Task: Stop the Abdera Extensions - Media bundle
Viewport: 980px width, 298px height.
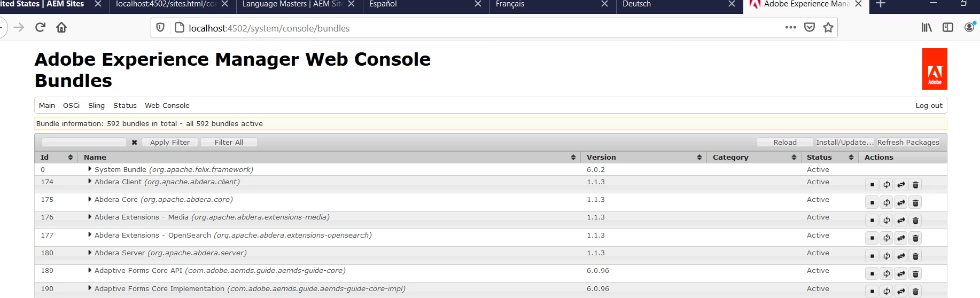Action: pyautogui.click(x=872, y=220)
